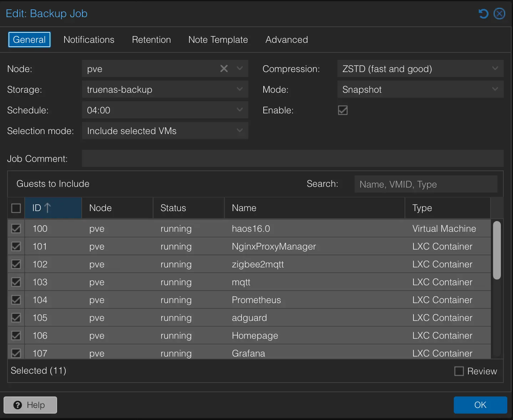Screen dimensions: 513x420
Task: Click the Job Comment input field
Action: [293, 158]
